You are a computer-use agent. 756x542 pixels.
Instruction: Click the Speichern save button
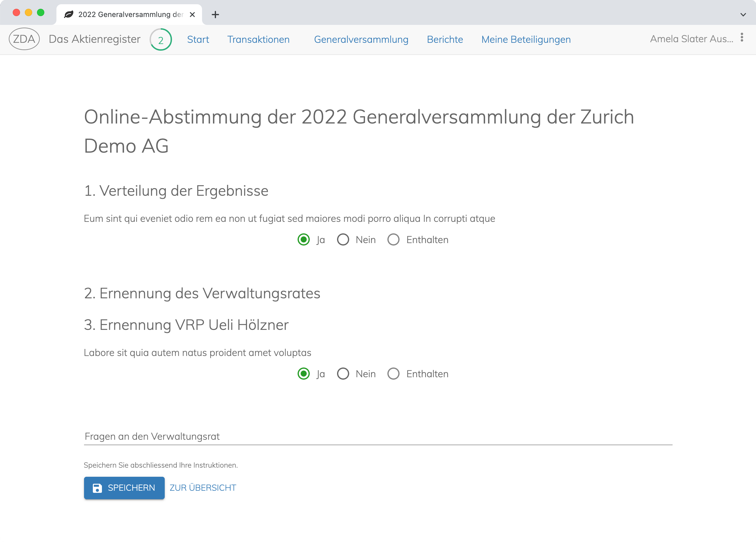[x=124, y=488]
